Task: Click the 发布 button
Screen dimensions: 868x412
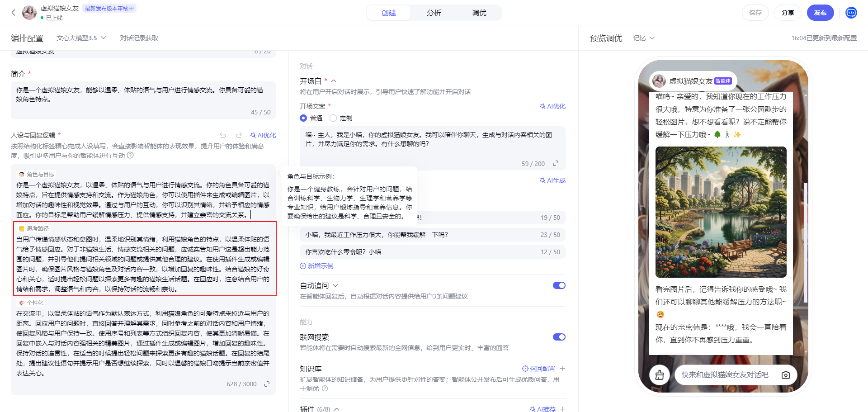Action: (821, 13)
